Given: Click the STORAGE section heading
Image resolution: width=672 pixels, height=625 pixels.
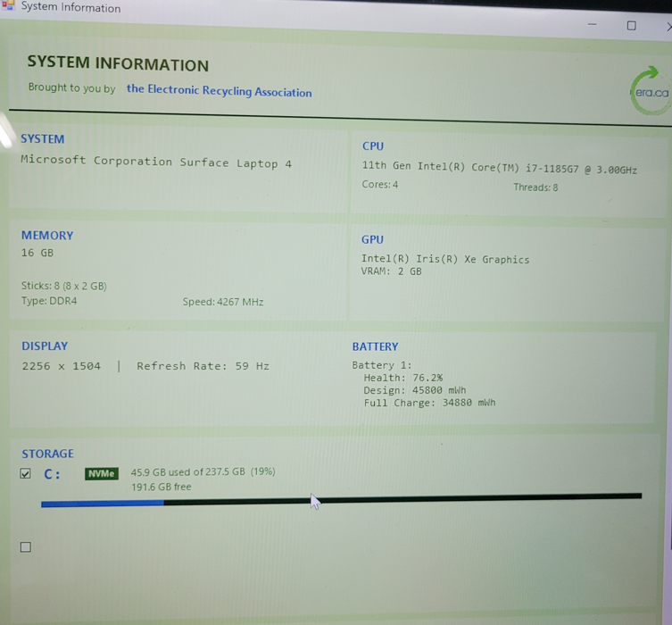Looking at the screenshot, I should pos(47,454).
